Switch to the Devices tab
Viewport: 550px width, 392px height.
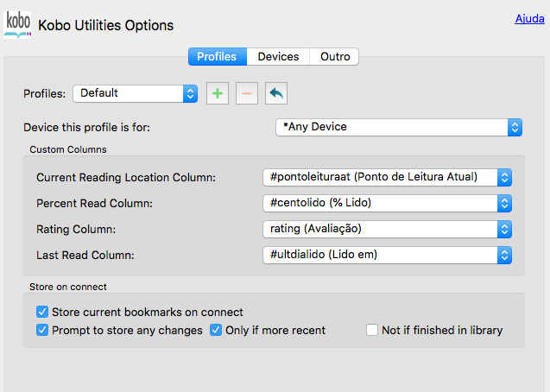click(278, 57)
